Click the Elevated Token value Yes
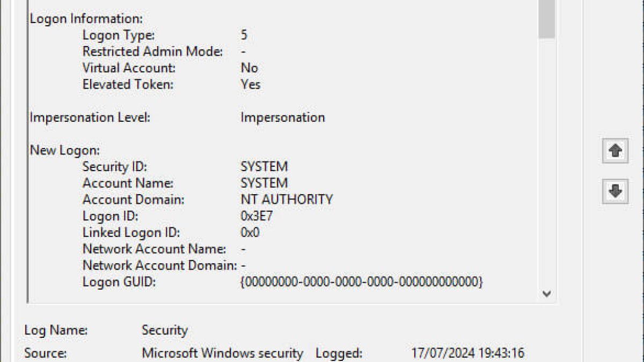Screen dimensions: 644x362 point(250,84)
